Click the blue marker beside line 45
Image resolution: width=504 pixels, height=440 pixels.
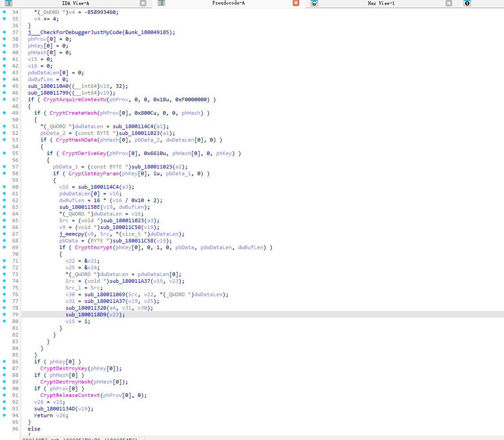pyautogui.click(x=4, y=86)
